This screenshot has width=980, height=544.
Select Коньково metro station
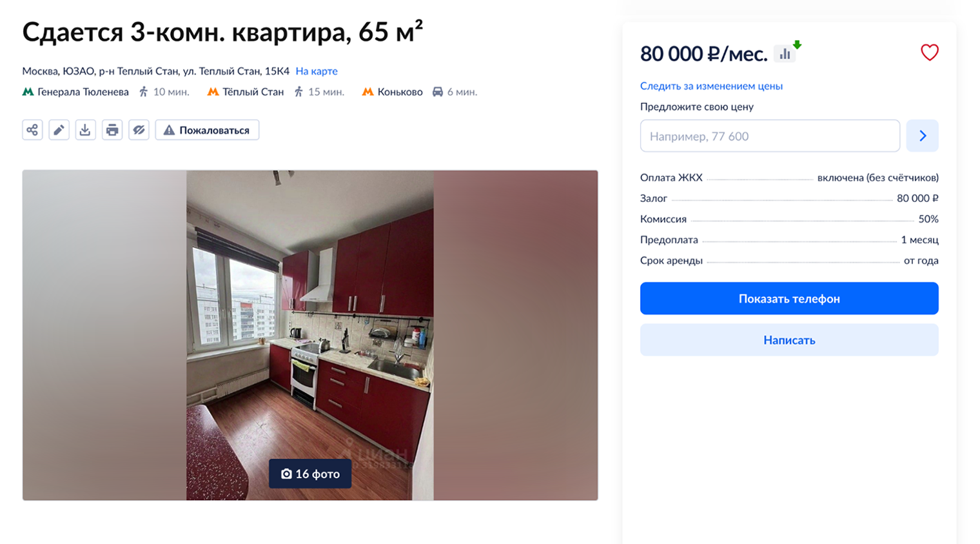400,92
